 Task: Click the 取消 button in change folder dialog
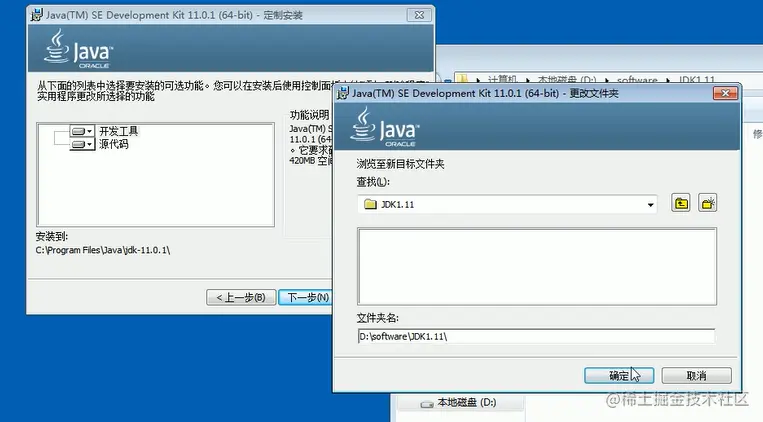(x=696, y=375)
